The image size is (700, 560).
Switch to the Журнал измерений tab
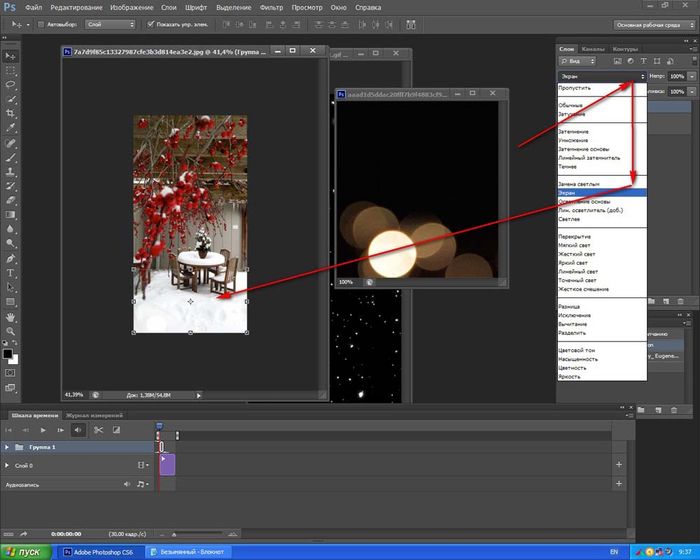94,415
